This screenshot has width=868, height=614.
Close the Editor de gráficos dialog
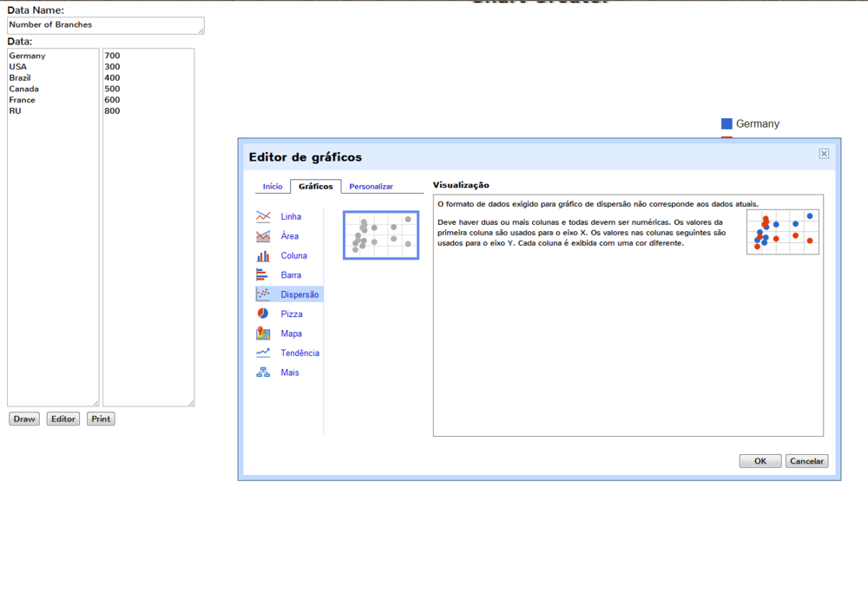click(x=824, y=154)
